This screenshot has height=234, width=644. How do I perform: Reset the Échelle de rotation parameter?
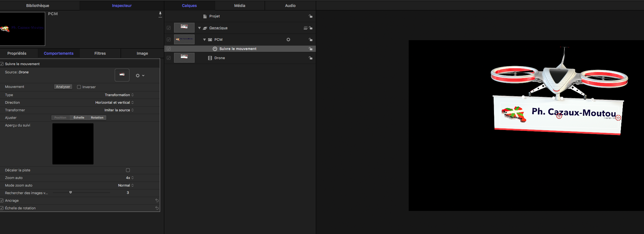click(157, 208)
